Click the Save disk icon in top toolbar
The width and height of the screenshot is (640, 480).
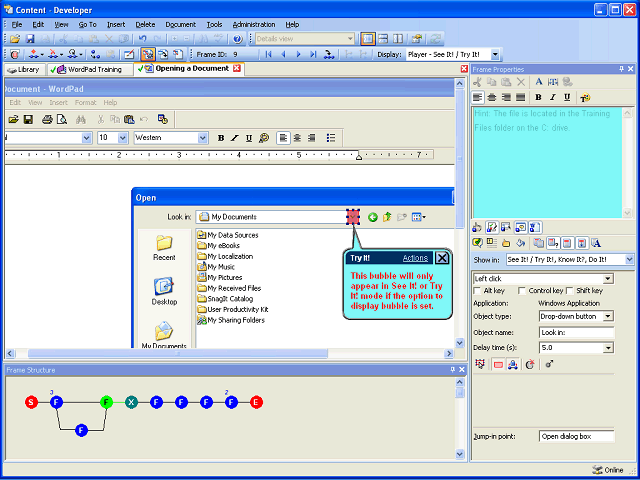click(x=30, y=39)
